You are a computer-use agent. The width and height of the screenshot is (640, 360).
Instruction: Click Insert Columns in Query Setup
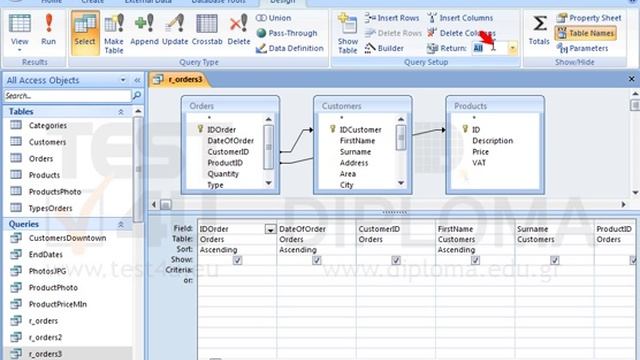click(460, 18)
